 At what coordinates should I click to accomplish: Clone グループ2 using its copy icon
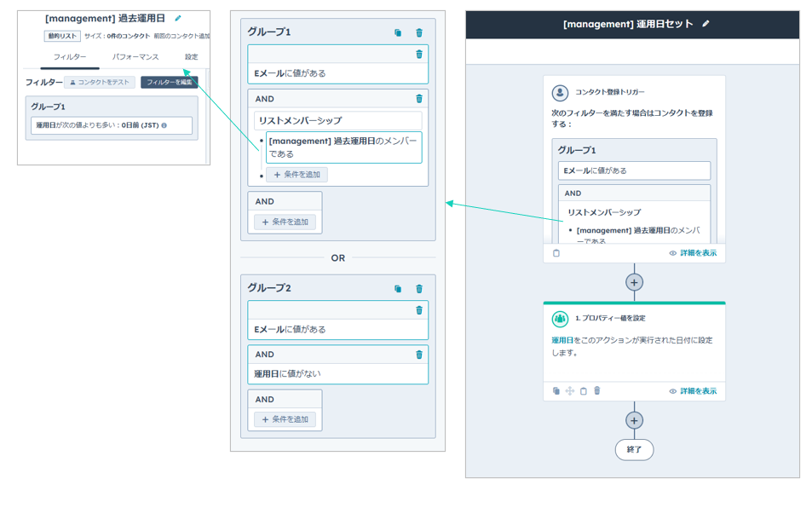398,289
